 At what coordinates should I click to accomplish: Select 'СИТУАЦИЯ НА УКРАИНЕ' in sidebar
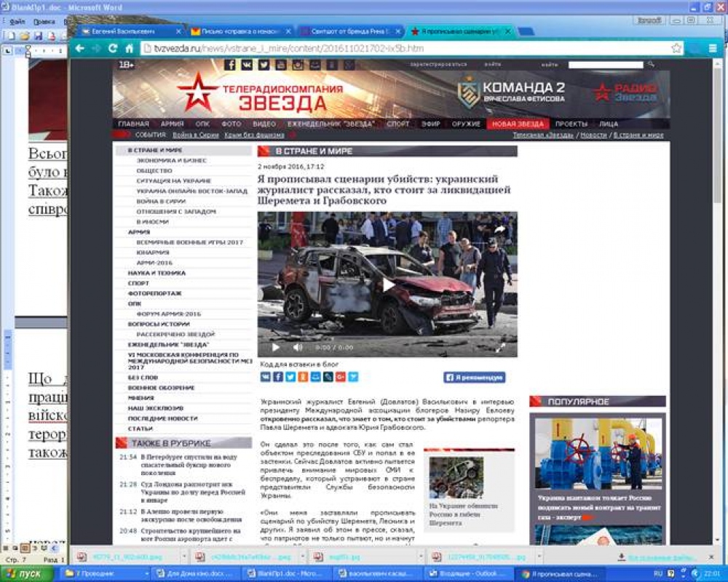point(173,180)
